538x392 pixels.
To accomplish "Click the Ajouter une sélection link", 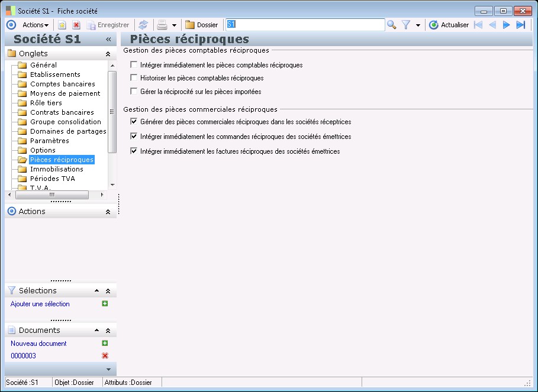I will point(40,304).
